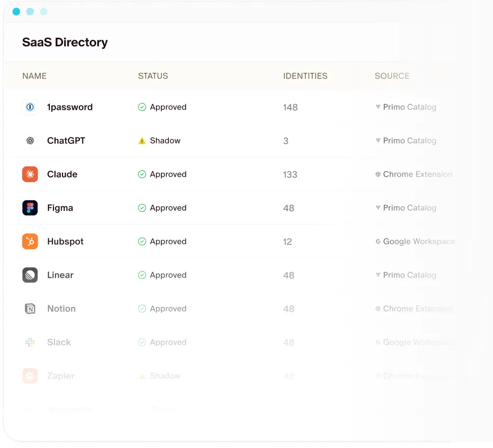Click the Figma app icon

click(30, 208)
